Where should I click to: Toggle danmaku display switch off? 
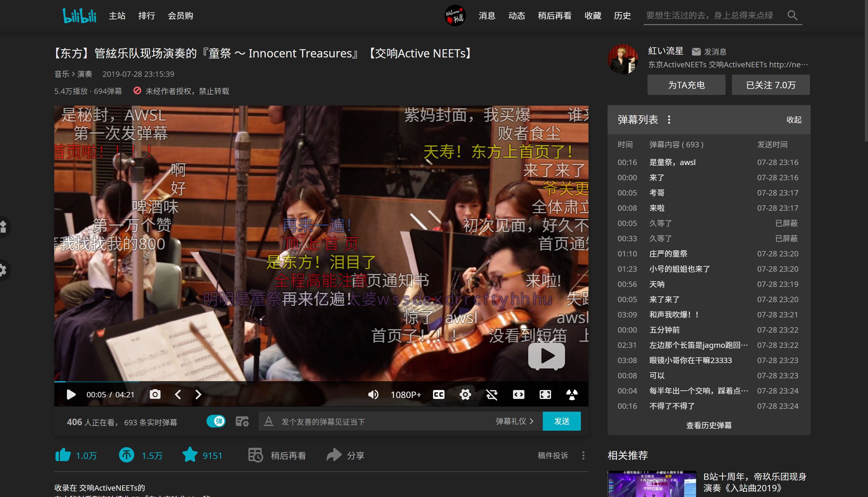tap(216, 421)
